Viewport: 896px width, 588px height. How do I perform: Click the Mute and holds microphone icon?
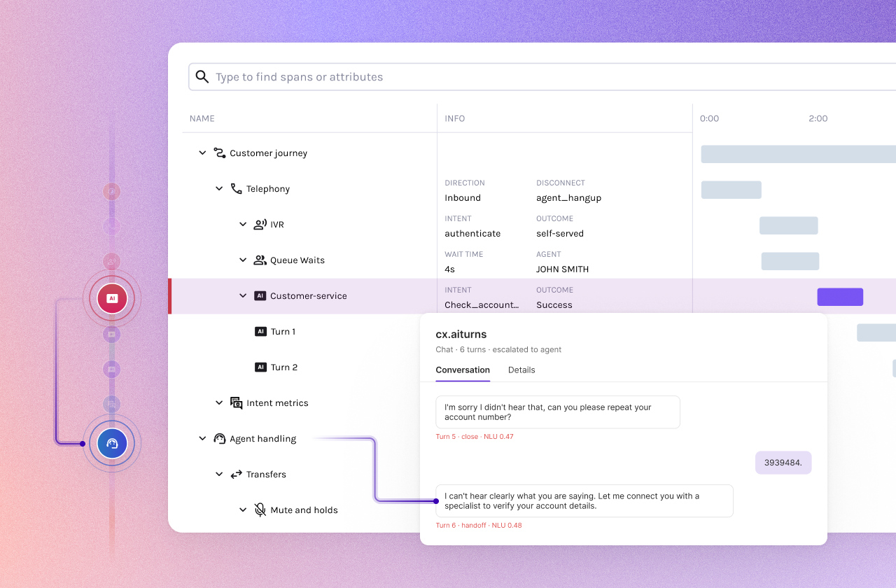pyautogui.click(x=260, y=510)
